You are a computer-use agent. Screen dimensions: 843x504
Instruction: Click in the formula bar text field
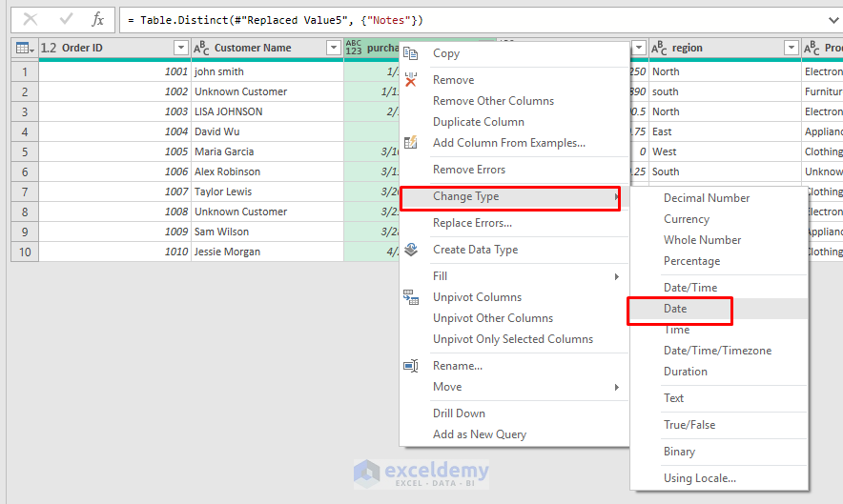[473, 20]
